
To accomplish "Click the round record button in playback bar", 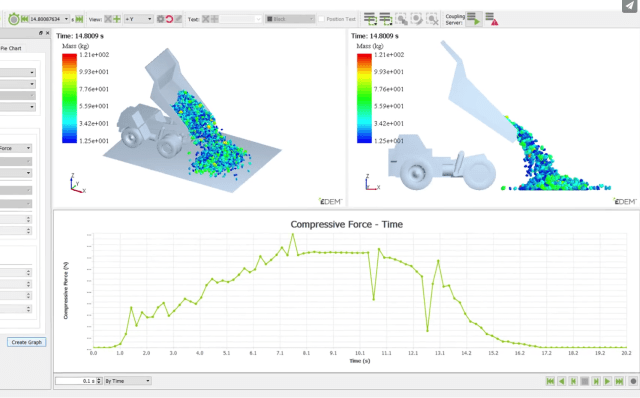I will tap(633, 381).
